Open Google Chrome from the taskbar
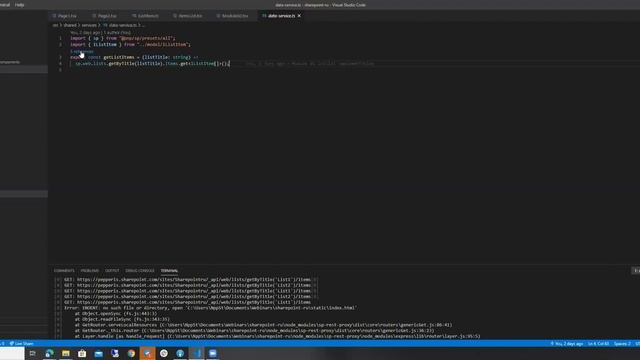 [x=131, y=353]
